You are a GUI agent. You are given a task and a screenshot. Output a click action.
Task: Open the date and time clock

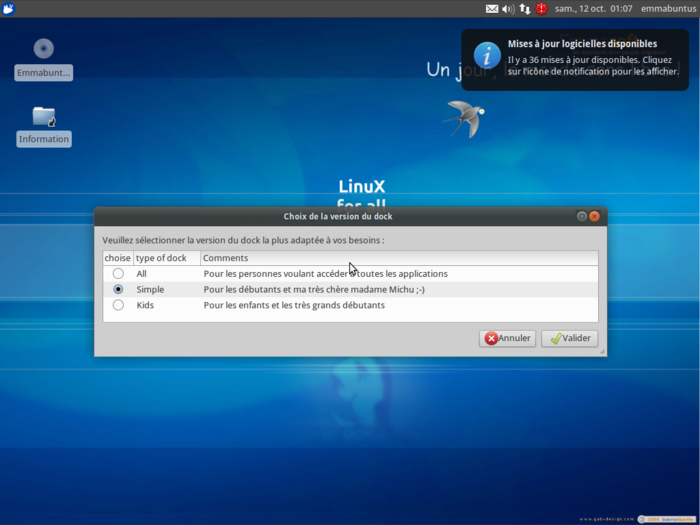(593, 9)
